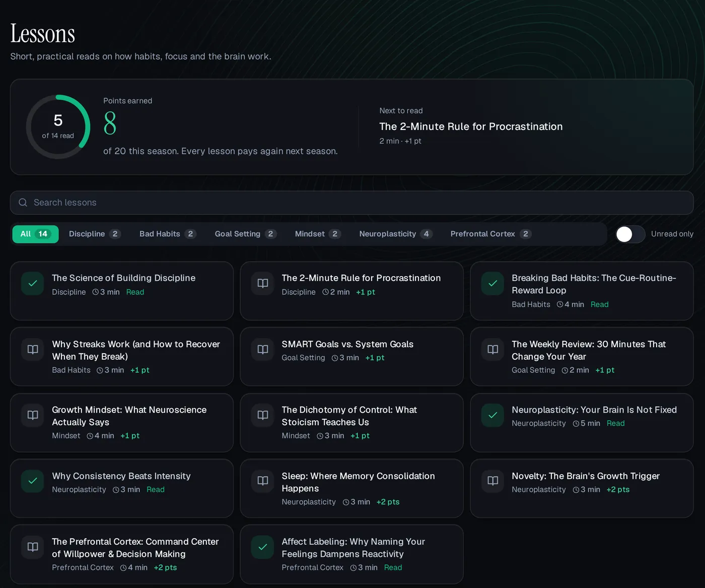Viewport: 705px width, 588px height.
Task: Open Novelty: The Brain's Growth Trigger title
Action: coord(586,476)
